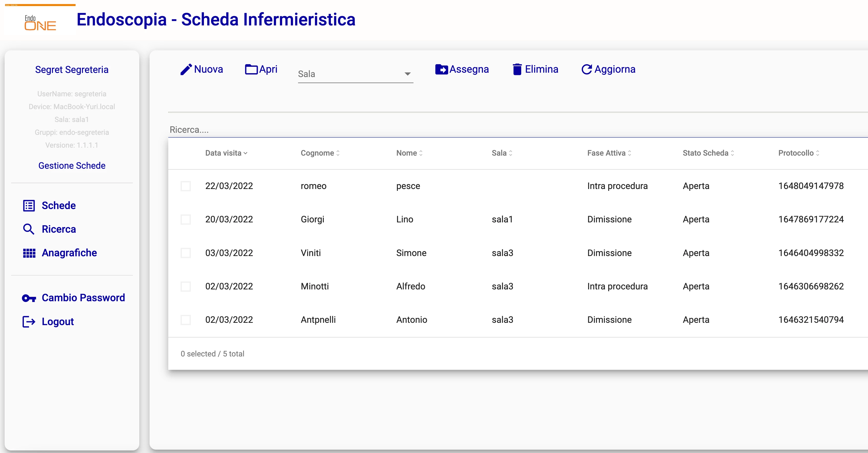Check the Antpnelli Antonio row checkbox
Viewport: 868px width, 453px height.
[x=186, y=320]
